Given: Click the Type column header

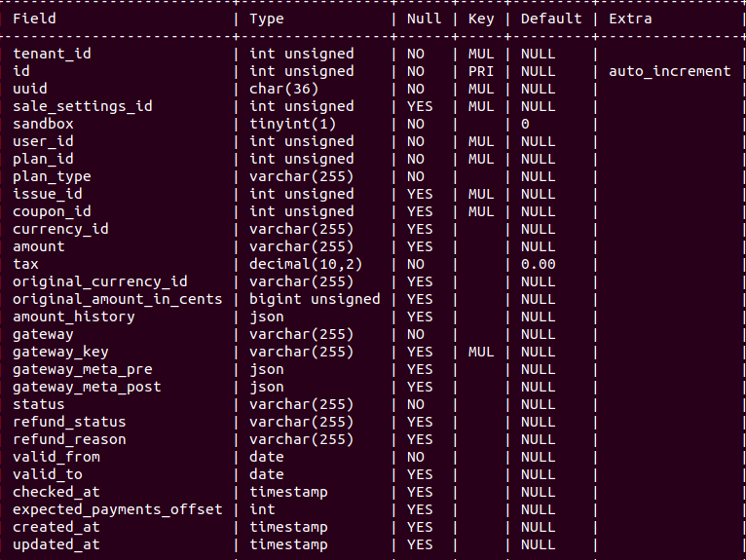Looking at the screenshot, I should [x=266, y=19].
